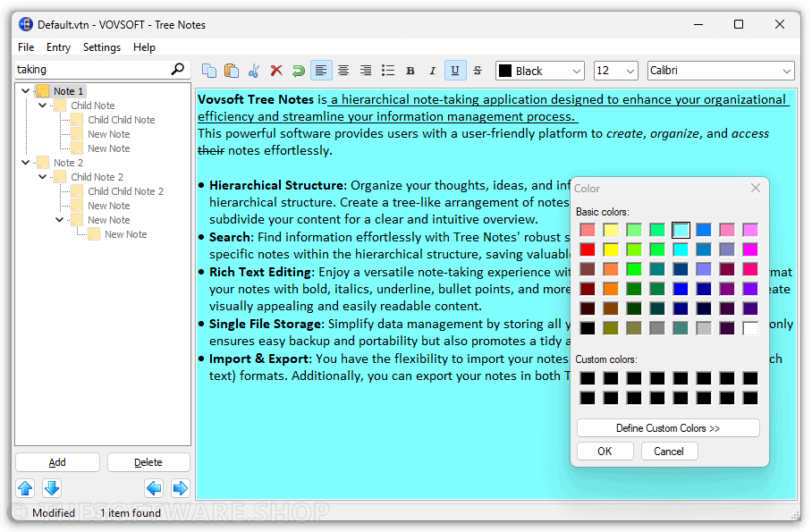Click the strikethrough word their
The height and width of the screenshot is (532, 812).
point(211,151)
